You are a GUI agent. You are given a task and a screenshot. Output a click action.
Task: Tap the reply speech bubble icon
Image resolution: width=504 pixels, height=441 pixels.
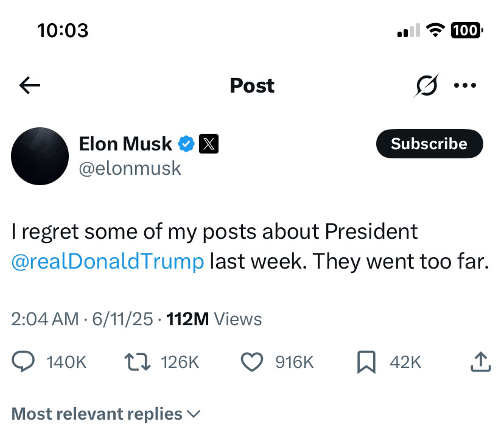[23, 362]
